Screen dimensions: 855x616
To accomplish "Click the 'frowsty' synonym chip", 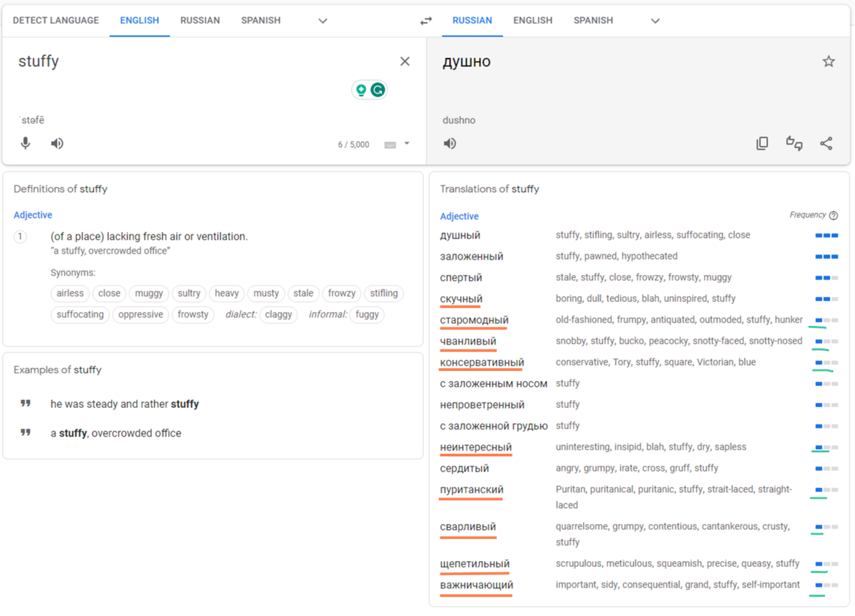I will pos(193,315).
